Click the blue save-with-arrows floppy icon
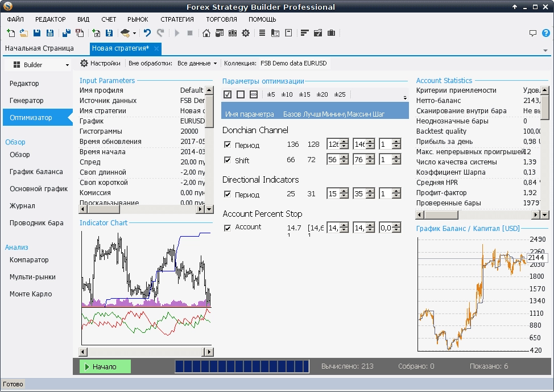Screen dimensions: 554x392 [109, 33]
